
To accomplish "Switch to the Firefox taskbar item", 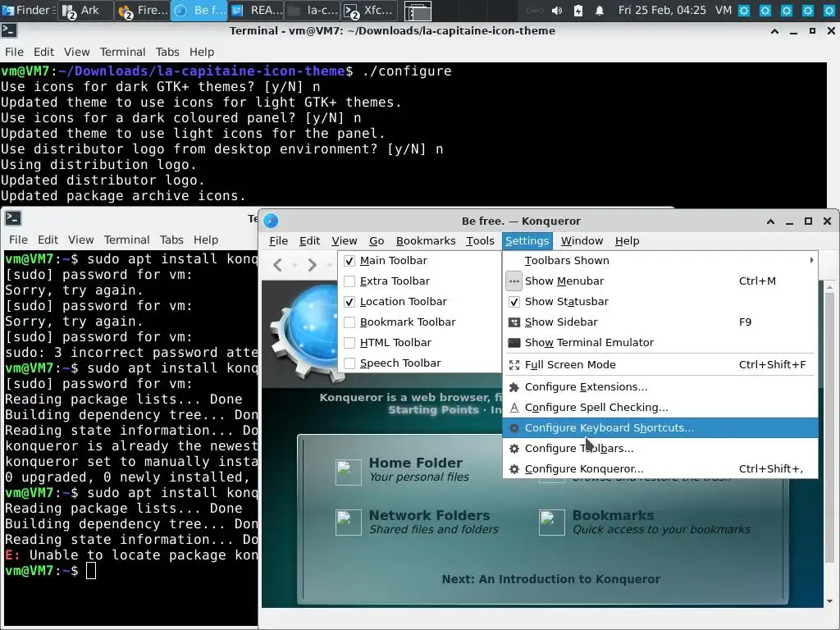I will (x=143, y=10).
